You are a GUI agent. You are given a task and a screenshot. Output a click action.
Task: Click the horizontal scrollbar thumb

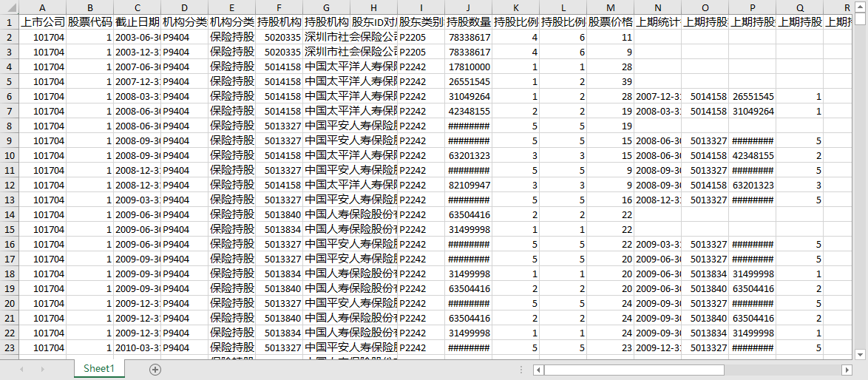634,369
